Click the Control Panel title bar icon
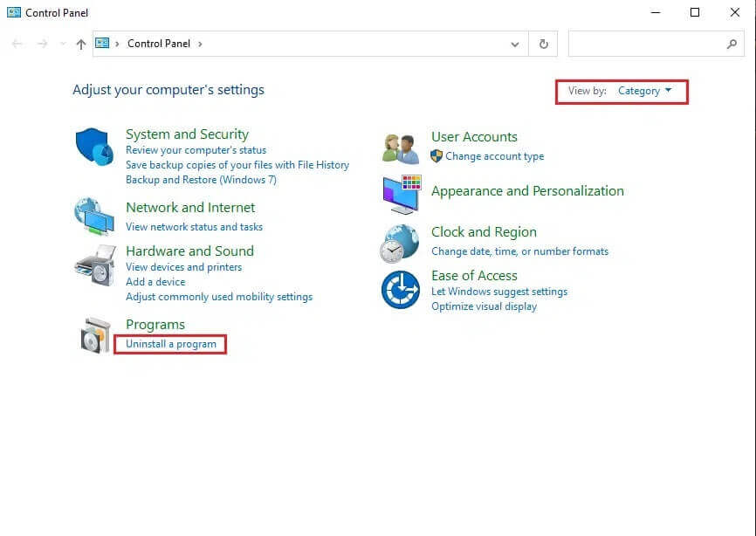 [14, 12]
